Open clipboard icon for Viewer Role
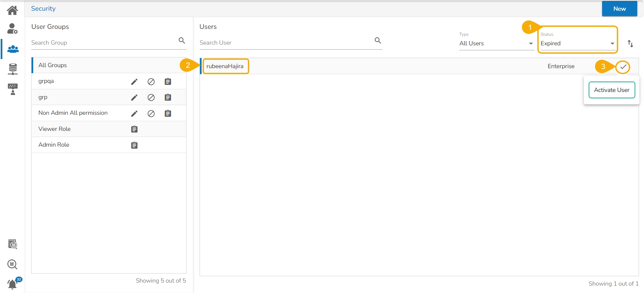This screenshot has height=293, width=644. [134, 129]
